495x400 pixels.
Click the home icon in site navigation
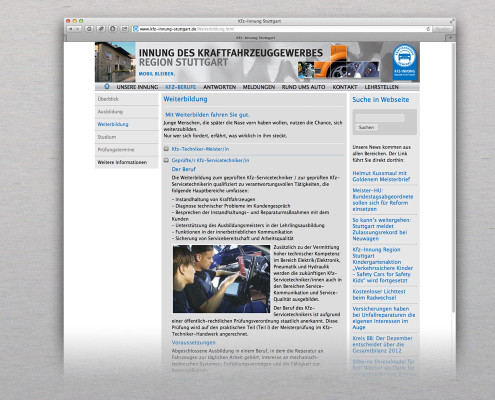(x=107, y=87)
